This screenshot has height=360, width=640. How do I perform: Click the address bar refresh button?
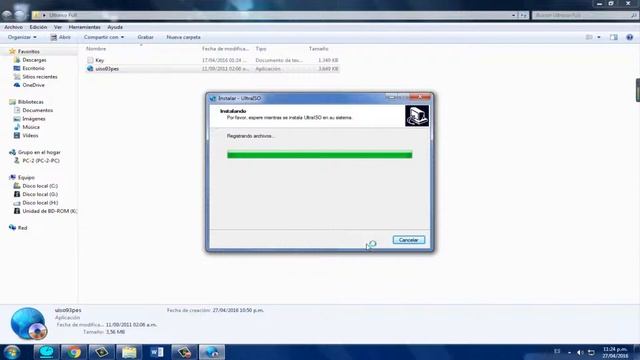523,15
